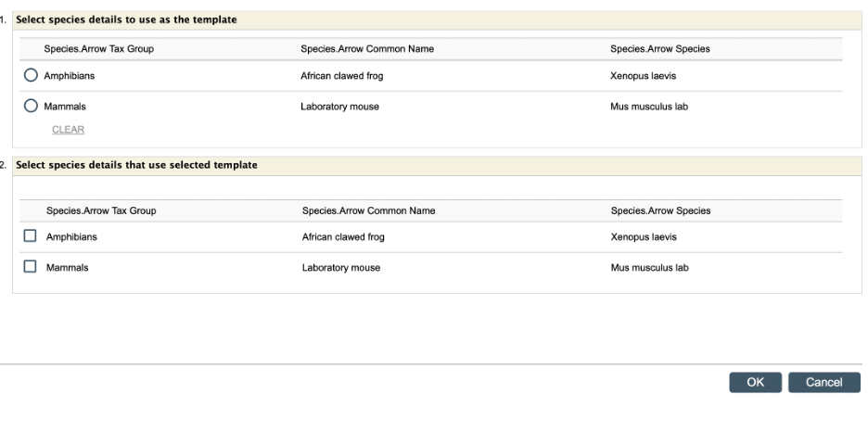Select Amphibians radio button as template

click(31, 76)
